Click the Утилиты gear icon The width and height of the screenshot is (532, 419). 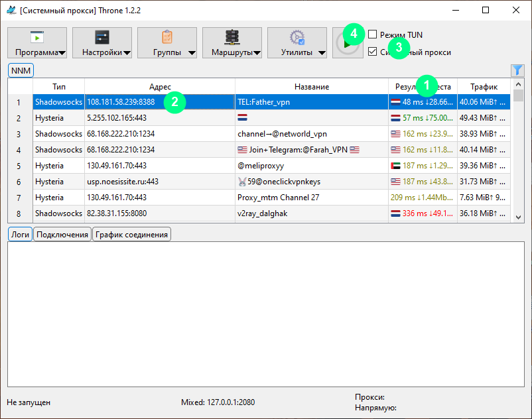point(297,37)
